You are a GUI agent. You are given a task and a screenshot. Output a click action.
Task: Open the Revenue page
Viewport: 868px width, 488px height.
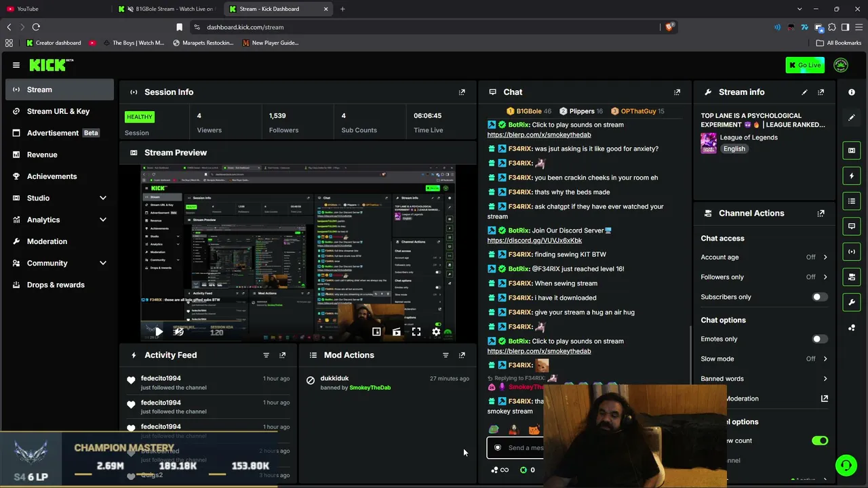point(60,155)
